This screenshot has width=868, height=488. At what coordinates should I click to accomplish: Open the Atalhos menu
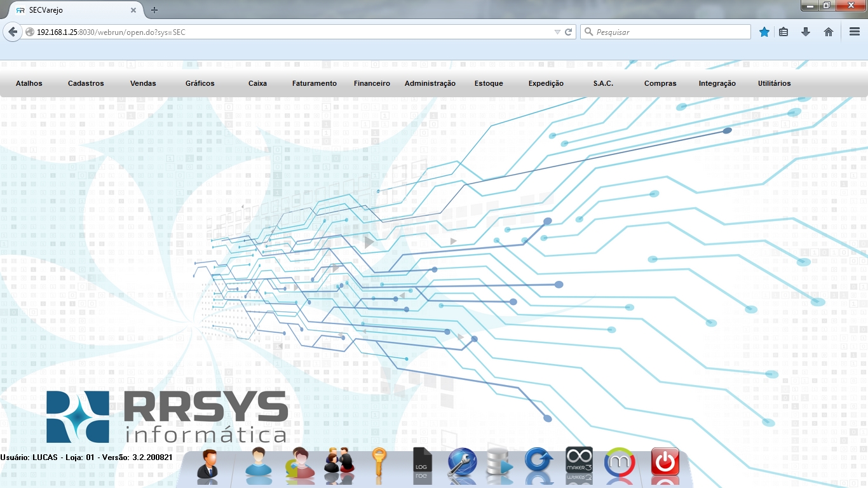click(x=29, y=83)
